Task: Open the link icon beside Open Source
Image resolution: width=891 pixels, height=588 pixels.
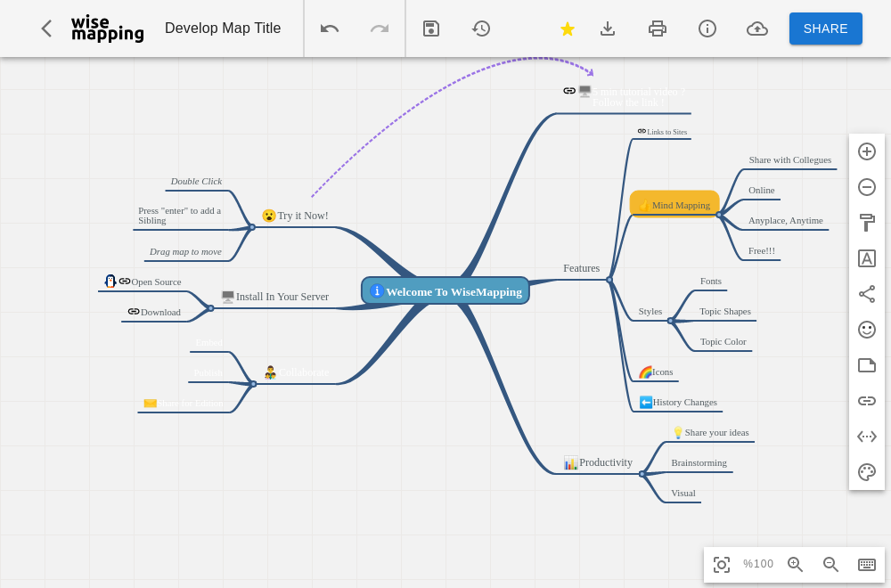Action: (x=125, y=281)
